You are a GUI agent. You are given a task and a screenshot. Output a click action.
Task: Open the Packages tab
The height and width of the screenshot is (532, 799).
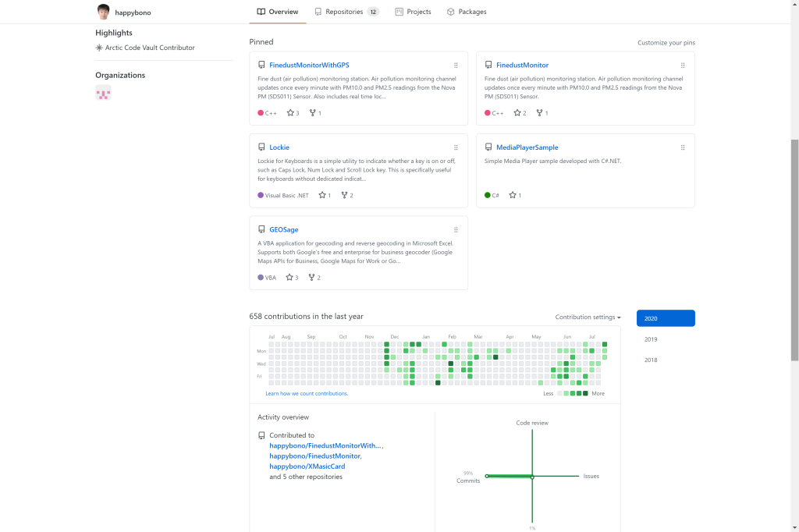click(x=467, y=12)
